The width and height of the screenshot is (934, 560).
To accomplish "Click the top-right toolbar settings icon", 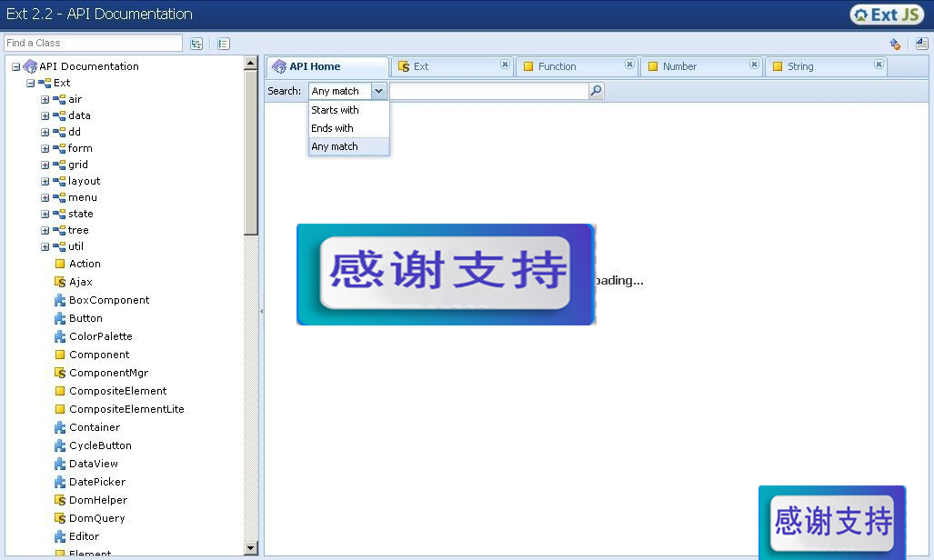I will coord(895,44).
